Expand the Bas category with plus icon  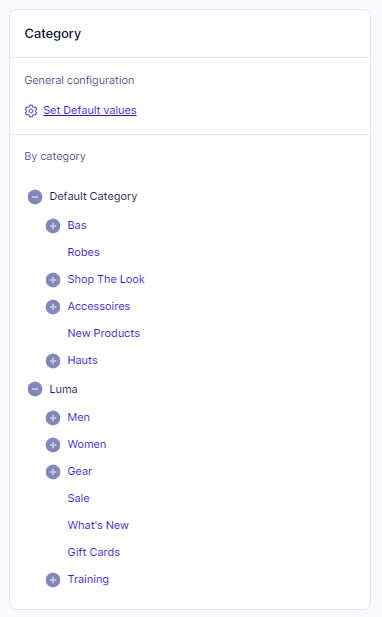[53, 226]
